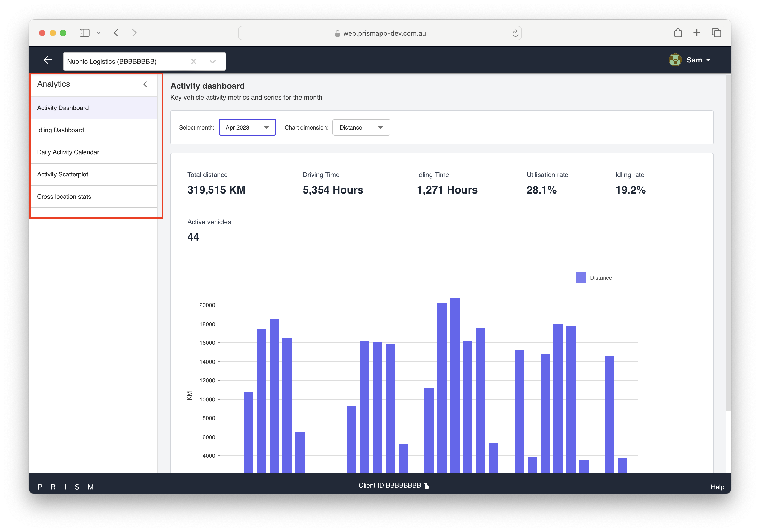Viewport: 760px width, 532px height.
Task: Click the back arrow in app header
Action: [48, 60]
